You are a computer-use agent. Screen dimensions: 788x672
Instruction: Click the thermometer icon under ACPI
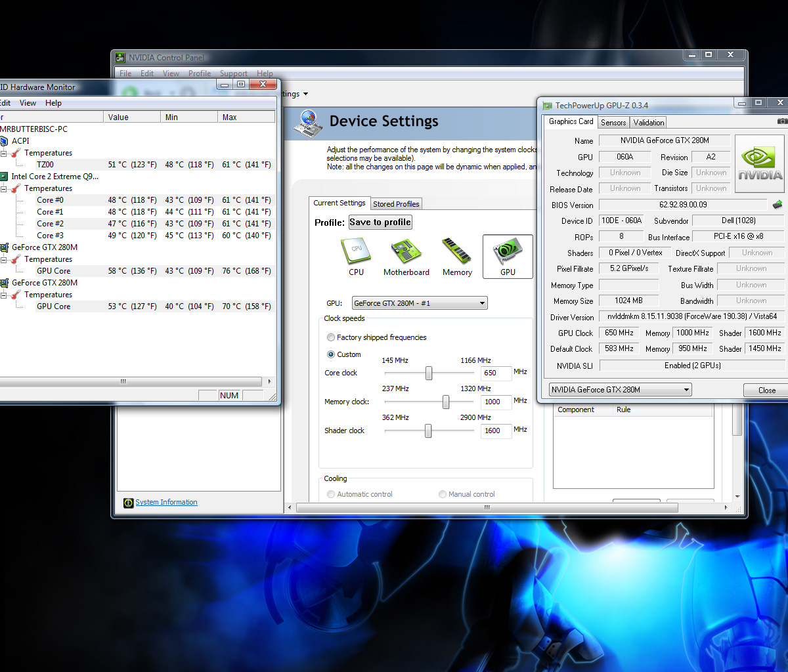point(16,153)
